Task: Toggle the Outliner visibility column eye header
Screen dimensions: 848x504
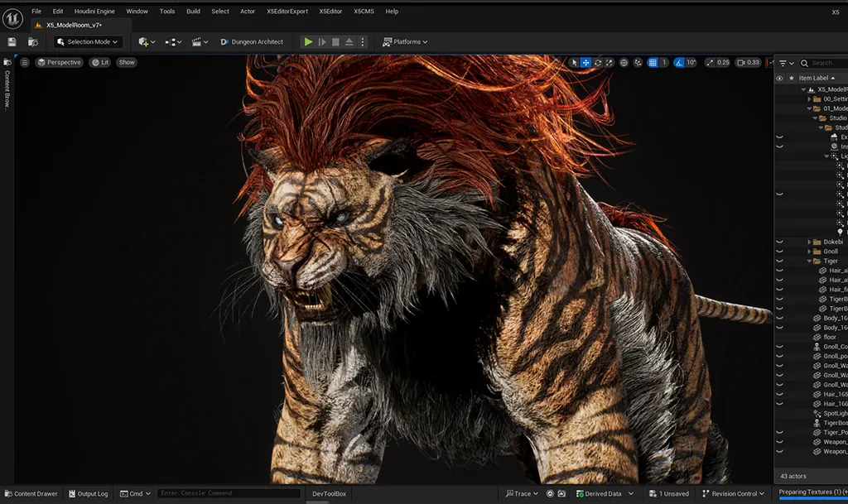Action: click(779, 79)
